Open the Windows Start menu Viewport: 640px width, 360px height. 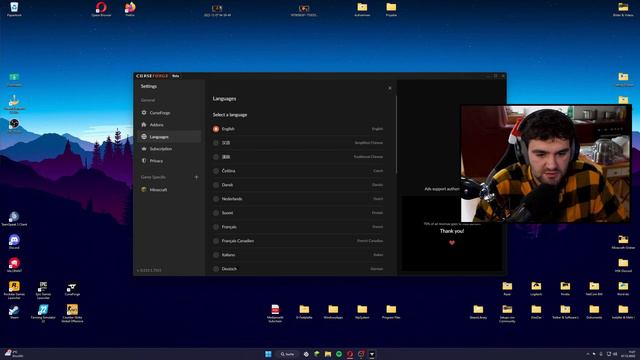pyautogui.click(x=268, y=354)
